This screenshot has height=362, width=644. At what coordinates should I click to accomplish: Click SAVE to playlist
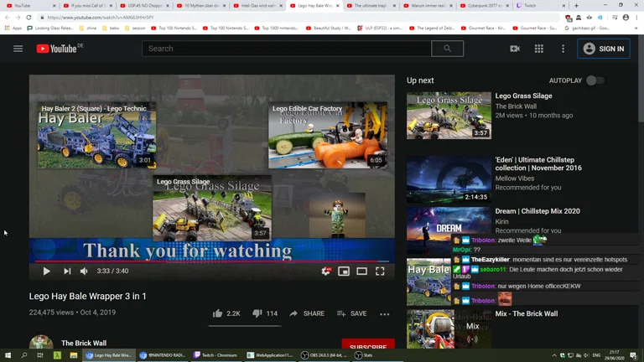point(351,313)
